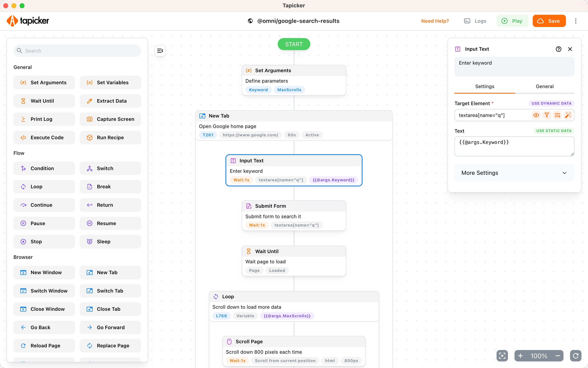Toggle USE DYNAMIC DATA for Target Element
This screenshot has width=588, height=368.
551,103
